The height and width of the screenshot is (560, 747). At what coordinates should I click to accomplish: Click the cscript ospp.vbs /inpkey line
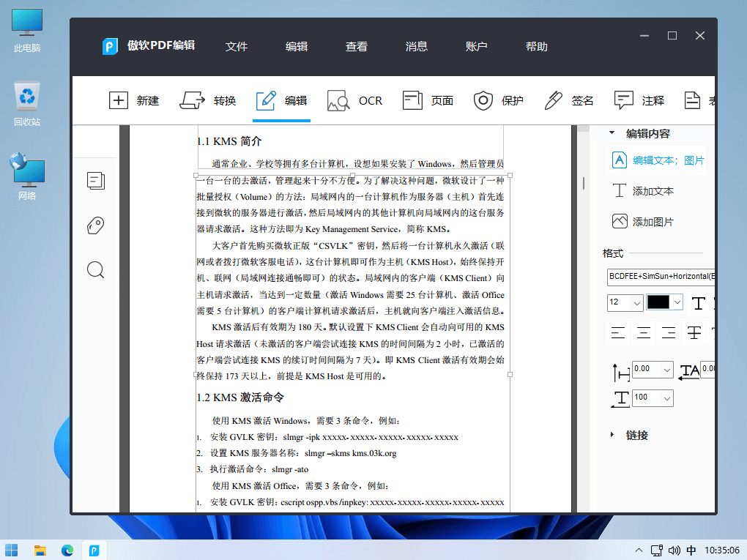click(x=351, y=502)
